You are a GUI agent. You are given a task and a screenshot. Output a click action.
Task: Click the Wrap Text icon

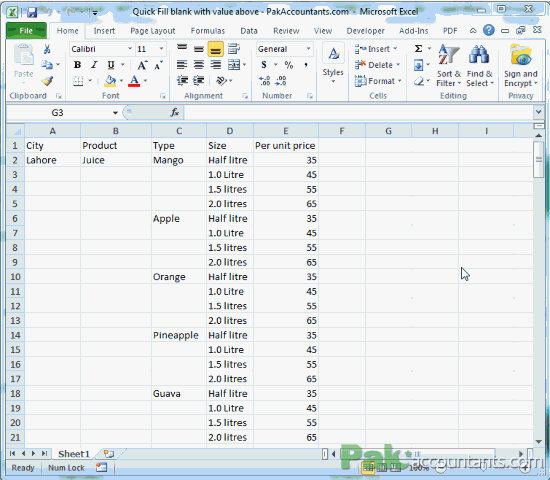tap(234, 48)
